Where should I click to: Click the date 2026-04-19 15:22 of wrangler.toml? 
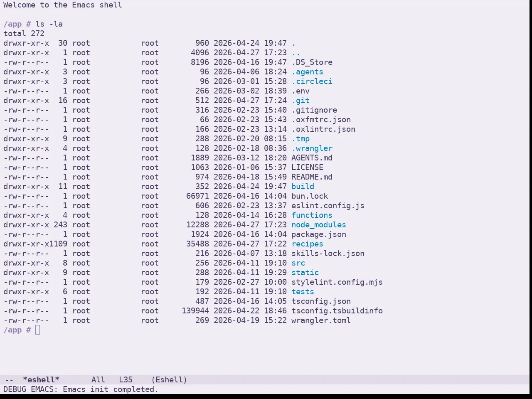click(x=250, y=320)
